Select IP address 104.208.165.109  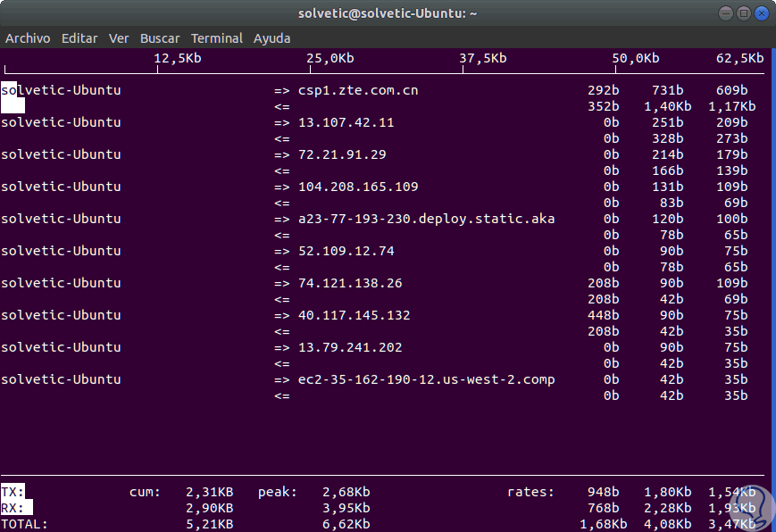358,187
